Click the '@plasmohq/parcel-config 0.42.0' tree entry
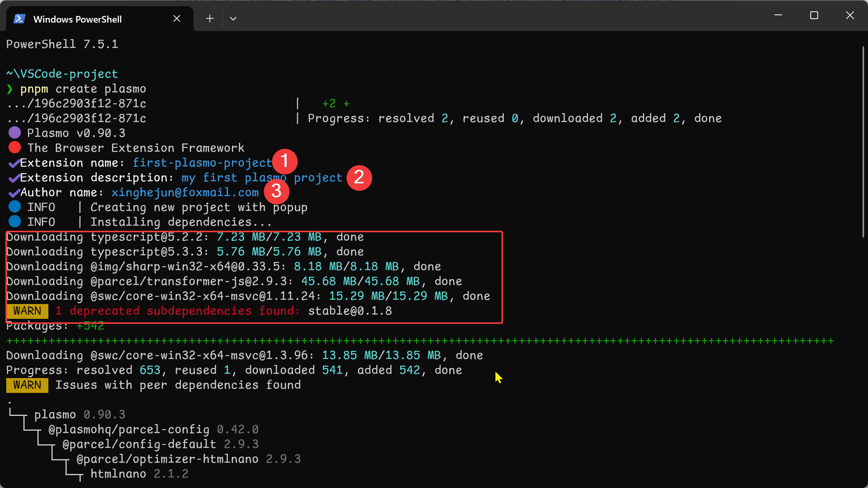This screenshot has height=488, width=868. pos(154,430)
